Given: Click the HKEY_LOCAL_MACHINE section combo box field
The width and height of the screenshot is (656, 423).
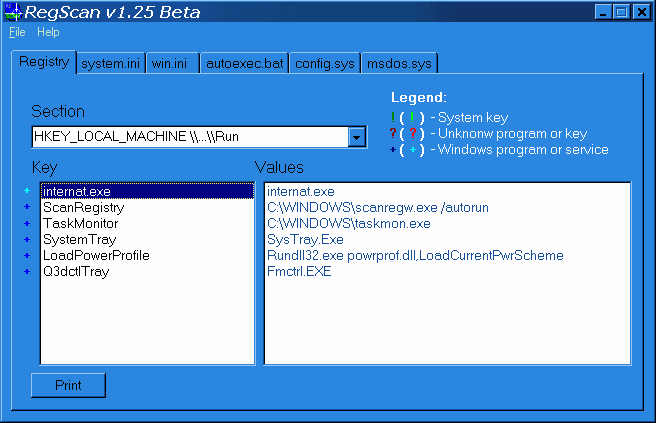Looking at the screenshot, I should pyautogui.click(x=199, y=137).
